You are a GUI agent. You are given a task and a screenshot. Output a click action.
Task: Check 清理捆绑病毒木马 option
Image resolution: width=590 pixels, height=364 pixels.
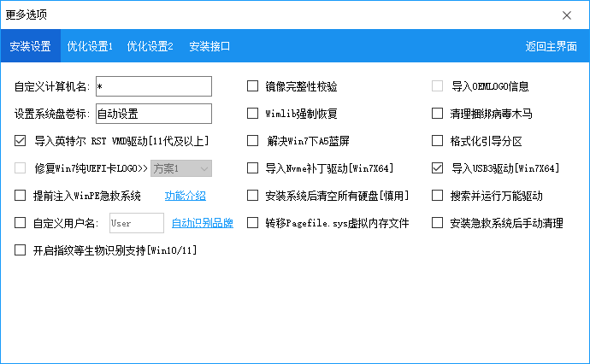[x=438, y=114]
